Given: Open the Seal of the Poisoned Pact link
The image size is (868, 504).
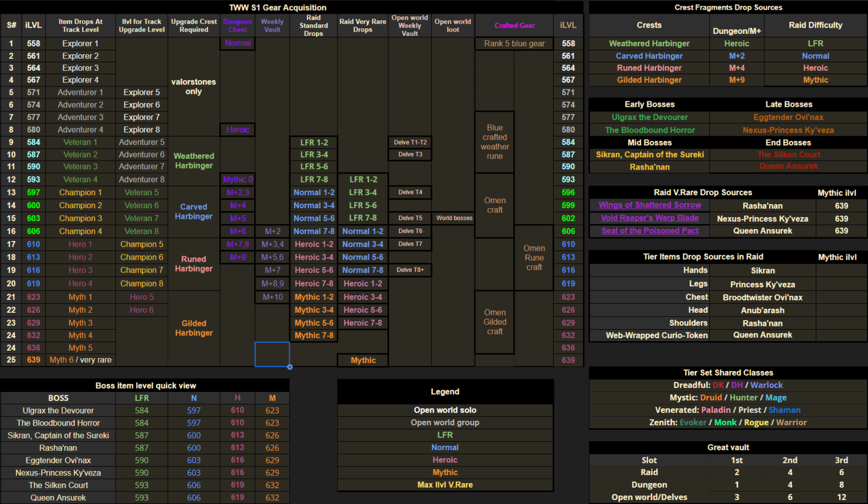Looking at the screenshot, I should (x=649, y=231).
